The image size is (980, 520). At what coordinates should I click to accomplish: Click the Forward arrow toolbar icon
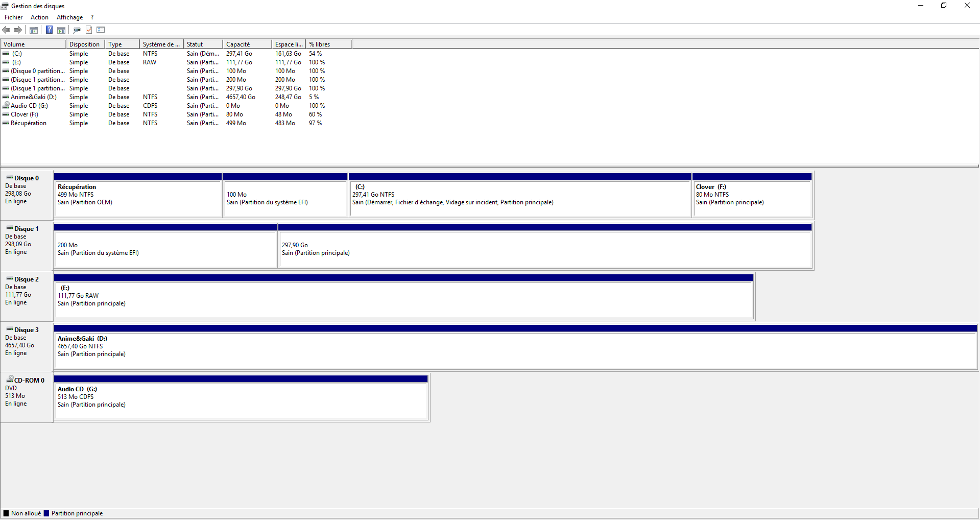(x=18, y=30)
